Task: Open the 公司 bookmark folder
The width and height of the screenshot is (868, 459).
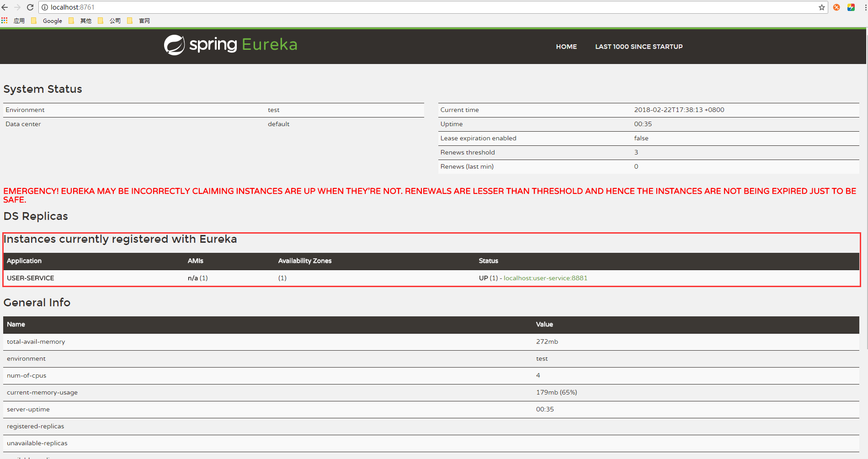Action: click(x=110, y=21)
